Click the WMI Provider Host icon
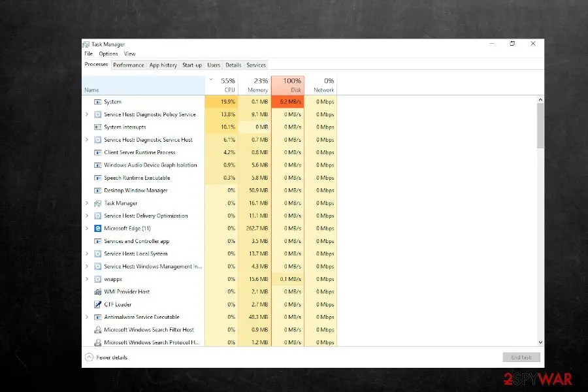The width and height of the screenshot is (588, 392). 97,292
